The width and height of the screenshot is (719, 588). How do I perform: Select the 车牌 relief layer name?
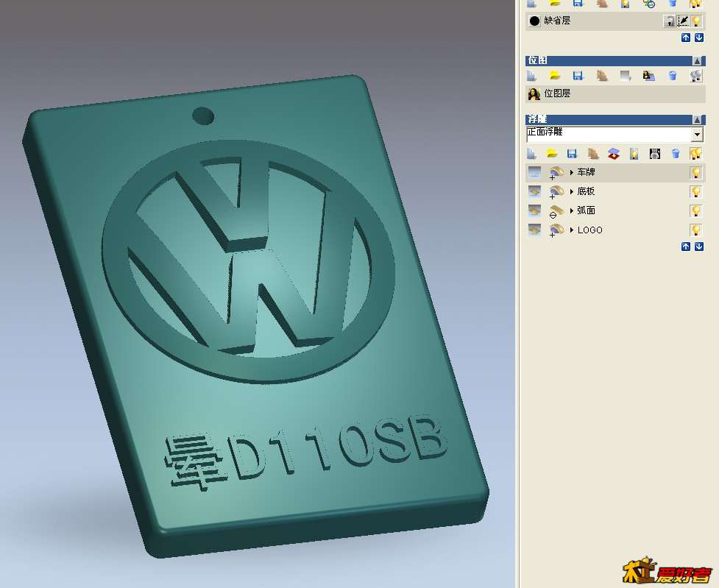click(586, 172)
